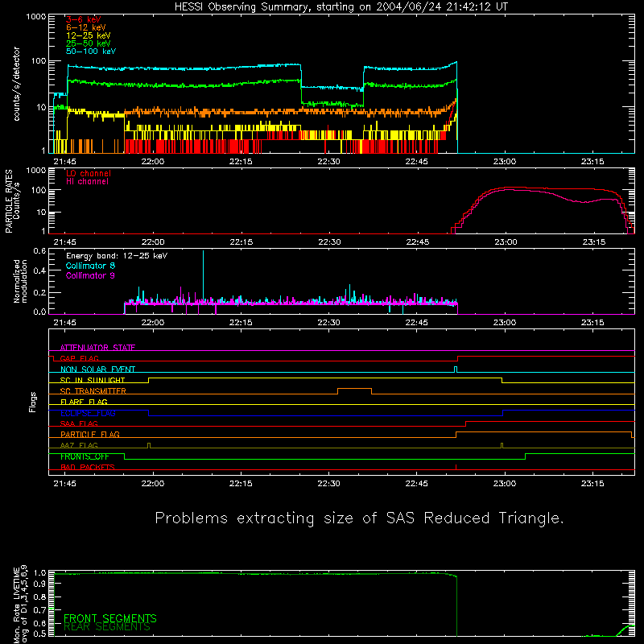Click the FLARE FLAG label
The width and height of the screenshot is (644, 644).
[84, 402]
